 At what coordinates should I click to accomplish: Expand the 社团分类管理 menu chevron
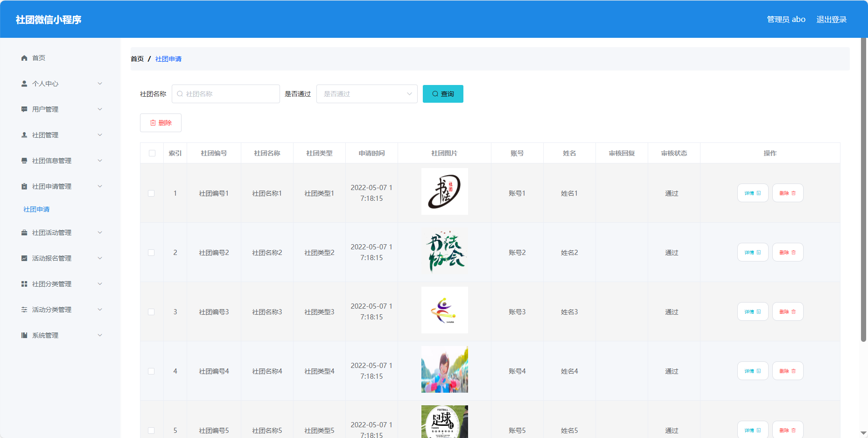[x=100, y=284]
